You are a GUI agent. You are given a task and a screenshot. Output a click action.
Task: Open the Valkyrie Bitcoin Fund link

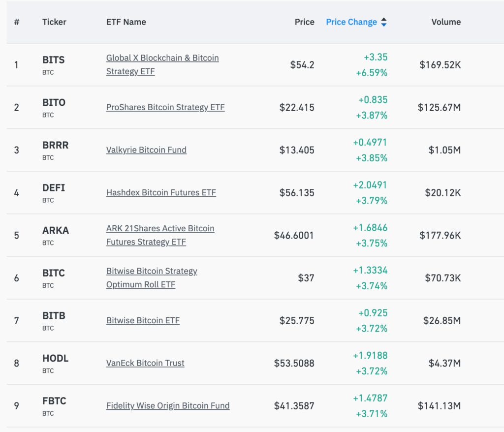tap(146, 150)
